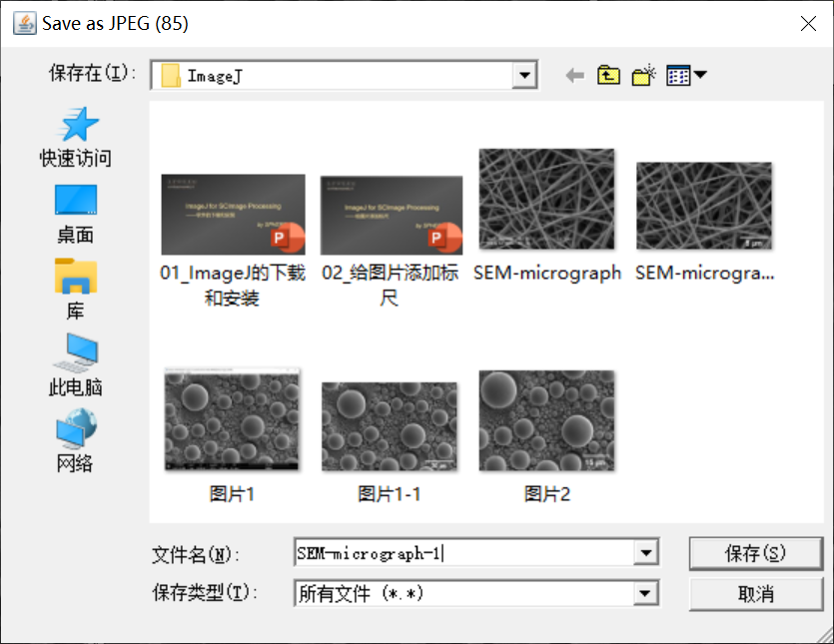The width and height of the screenshot is (834, 644).
Task: Click the 保存 button
Action: click(x=755, y=553)
